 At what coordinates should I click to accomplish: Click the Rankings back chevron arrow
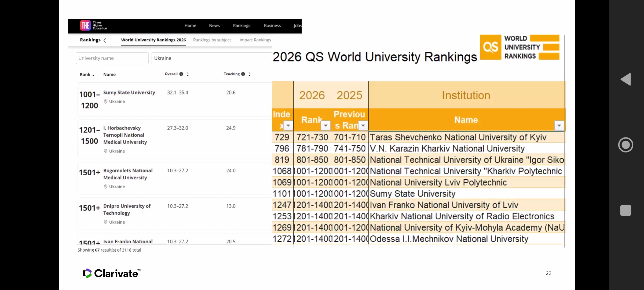105,41
